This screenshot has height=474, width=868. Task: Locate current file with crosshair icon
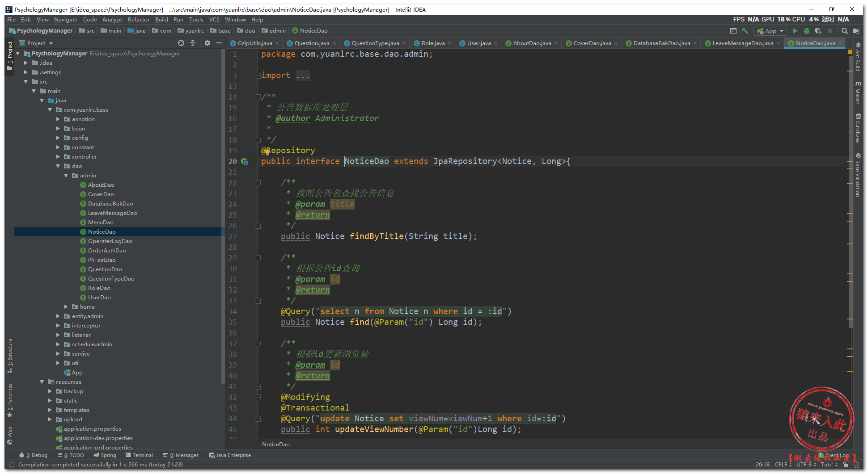181,43
